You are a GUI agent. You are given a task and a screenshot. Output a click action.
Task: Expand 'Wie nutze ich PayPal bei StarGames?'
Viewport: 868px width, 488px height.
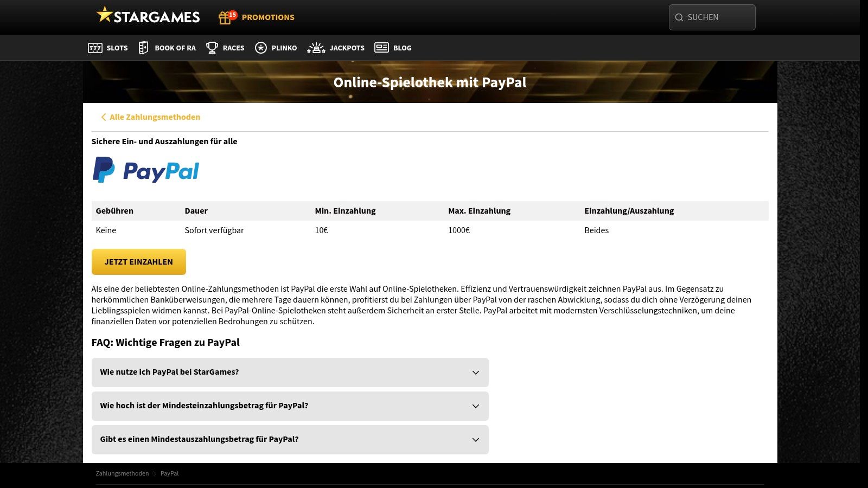[290, 373]
